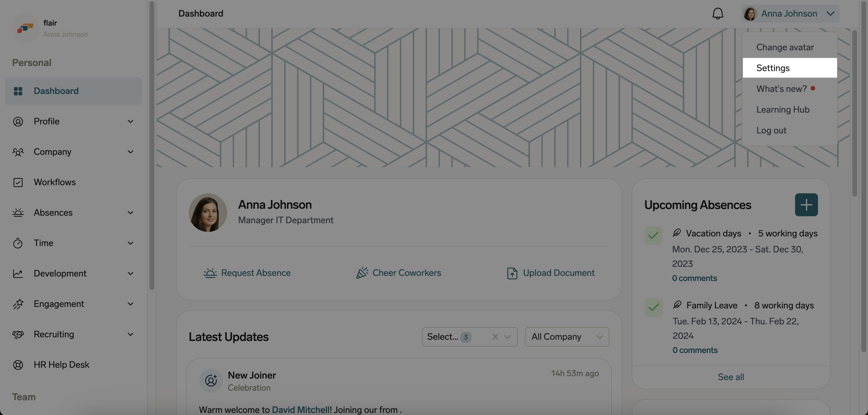Expand the Profile section

click(131, 121)
